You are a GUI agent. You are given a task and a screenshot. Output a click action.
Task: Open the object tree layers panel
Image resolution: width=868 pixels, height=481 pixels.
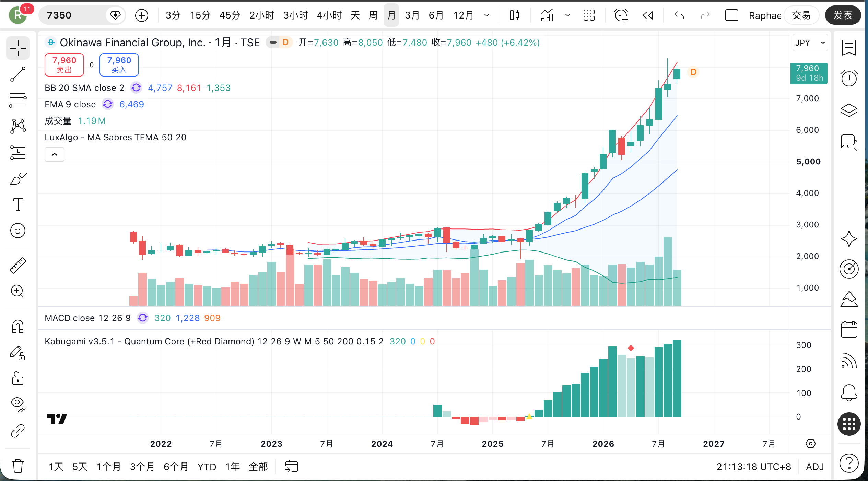[849, 110]
